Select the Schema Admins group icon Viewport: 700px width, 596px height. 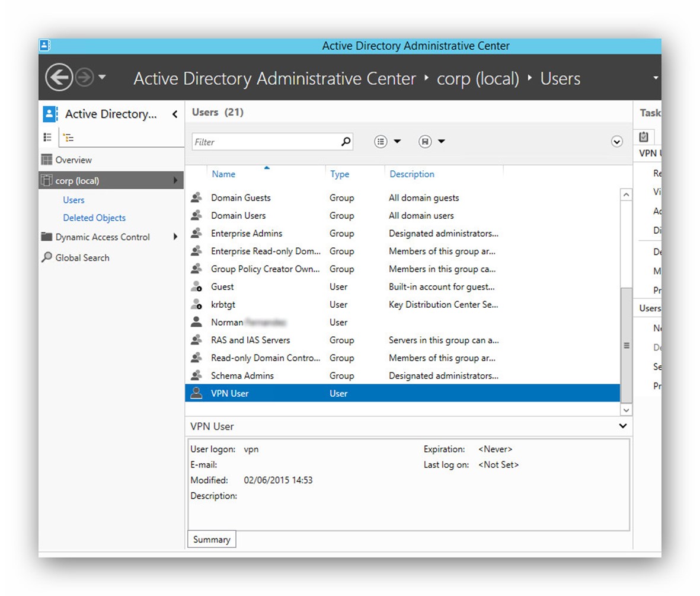[x=196, y=376]
